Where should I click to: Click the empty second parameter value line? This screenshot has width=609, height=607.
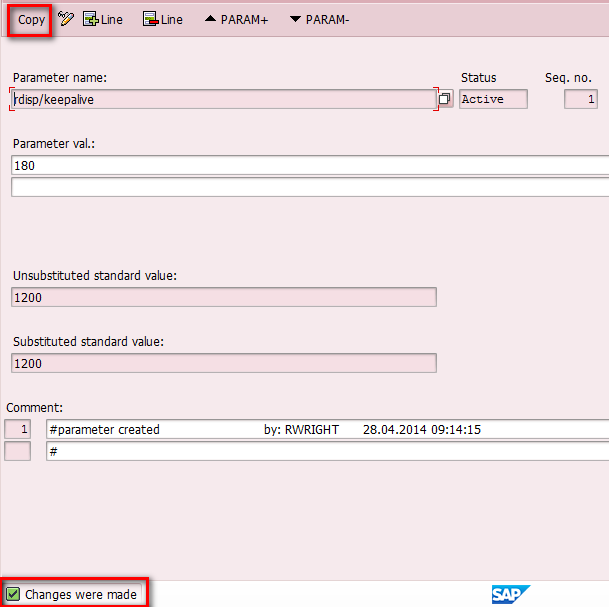point(310,187)
